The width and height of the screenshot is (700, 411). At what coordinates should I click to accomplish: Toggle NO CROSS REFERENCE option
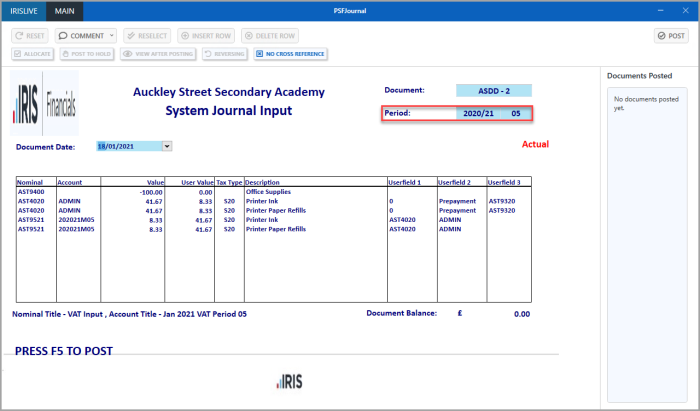[291, 54]
